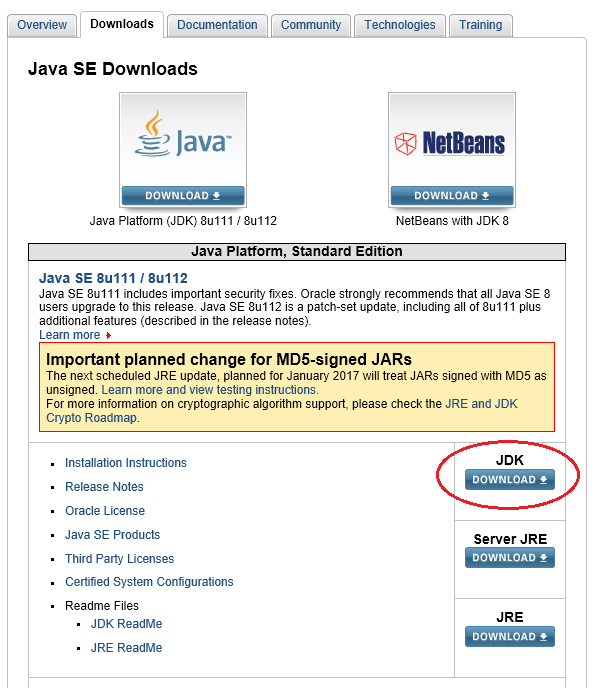View the Release Notes link
Viewport: 597px width, 688px height.
pyautogui.click(x=104, y=487)
